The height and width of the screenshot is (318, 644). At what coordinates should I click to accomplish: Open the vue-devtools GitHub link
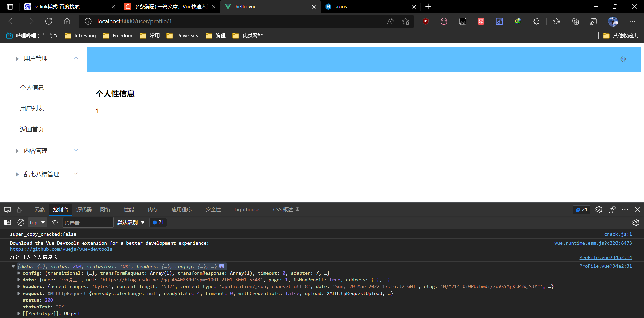coord(61,249)
